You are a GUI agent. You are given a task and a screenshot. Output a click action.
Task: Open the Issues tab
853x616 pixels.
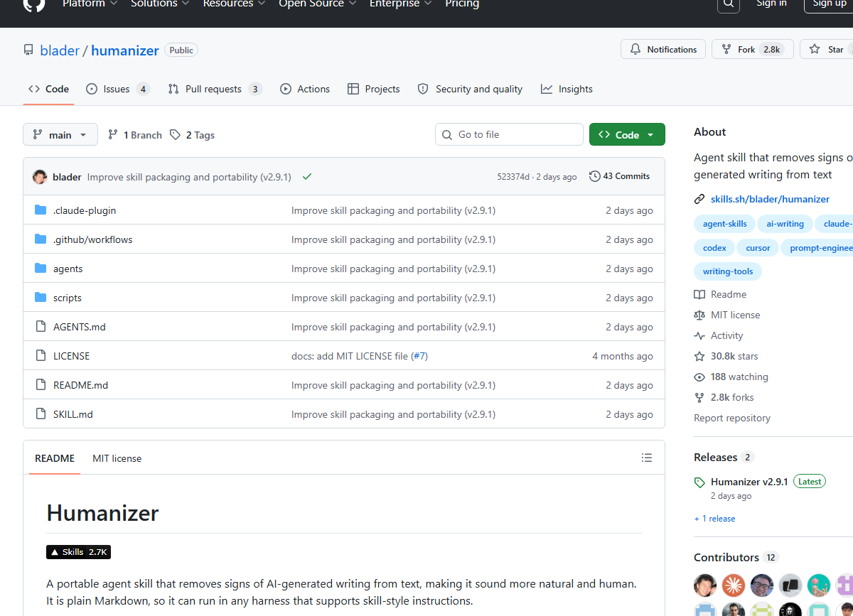point(118,89)
